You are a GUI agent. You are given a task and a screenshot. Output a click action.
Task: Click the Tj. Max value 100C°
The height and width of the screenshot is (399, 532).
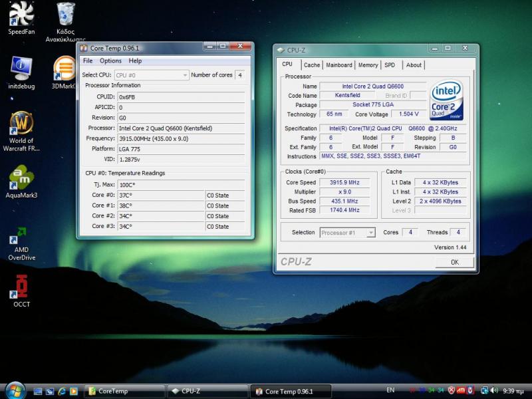click(x=181, y=185)
